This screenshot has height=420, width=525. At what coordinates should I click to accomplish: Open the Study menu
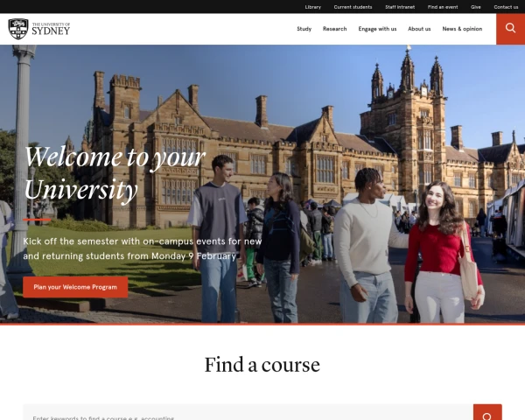tap(304, 29)
